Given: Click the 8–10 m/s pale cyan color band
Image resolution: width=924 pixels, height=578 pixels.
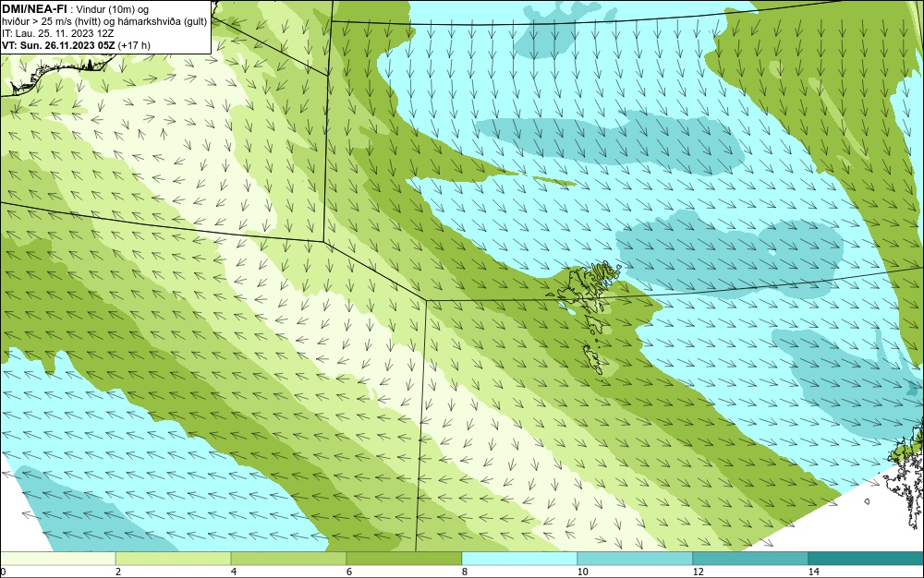Looking at the screenshot, I should (x=519, y=558).
